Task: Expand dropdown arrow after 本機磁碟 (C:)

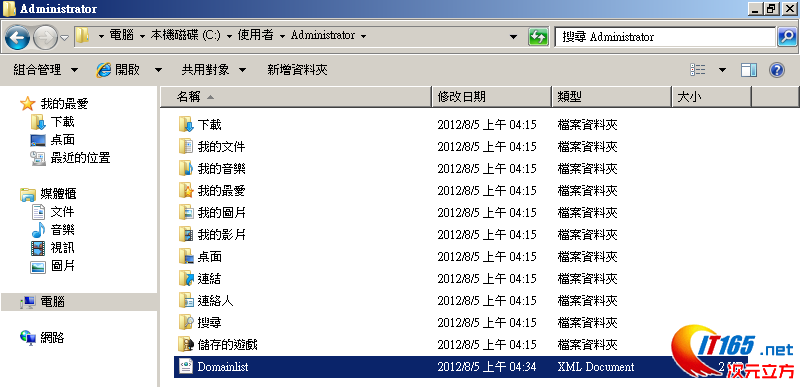Action: (230, 36)
